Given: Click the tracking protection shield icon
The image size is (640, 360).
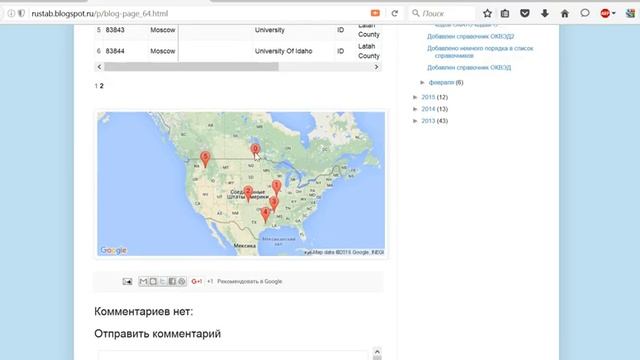Looking at the screenshot, I should [x=21, y=13].
